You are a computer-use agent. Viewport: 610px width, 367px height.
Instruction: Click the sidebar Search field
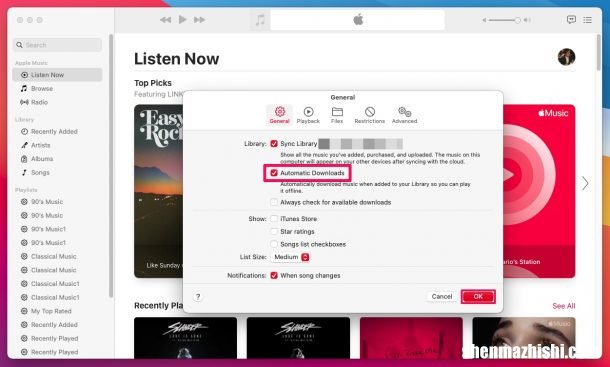coord(58,45)
